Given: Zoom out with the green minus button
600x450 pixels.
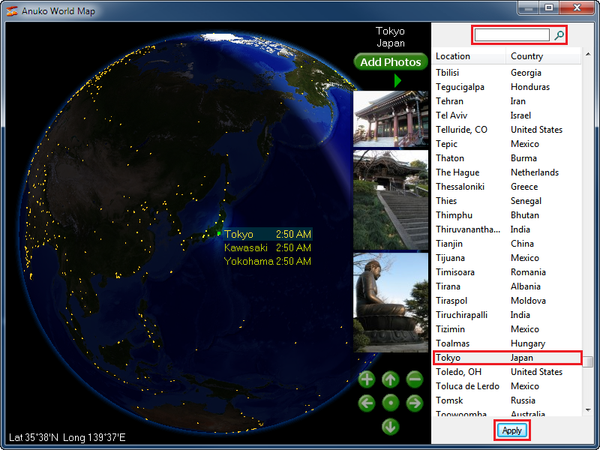Looking at the screenshot, I should point(414,379).
